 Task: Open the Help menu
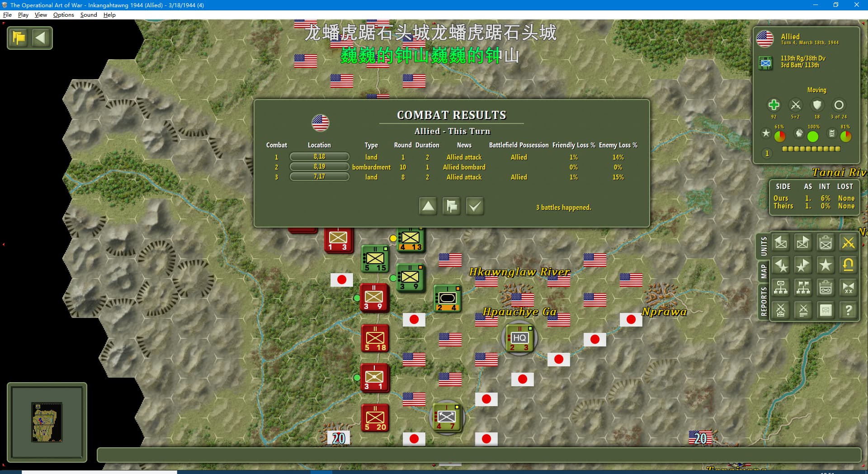pyautogui.click(x=109, y=14)
